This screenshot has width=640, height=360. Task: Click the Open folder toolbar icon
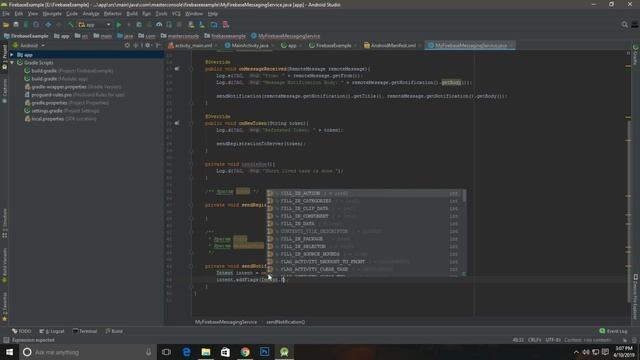[6, 25]
